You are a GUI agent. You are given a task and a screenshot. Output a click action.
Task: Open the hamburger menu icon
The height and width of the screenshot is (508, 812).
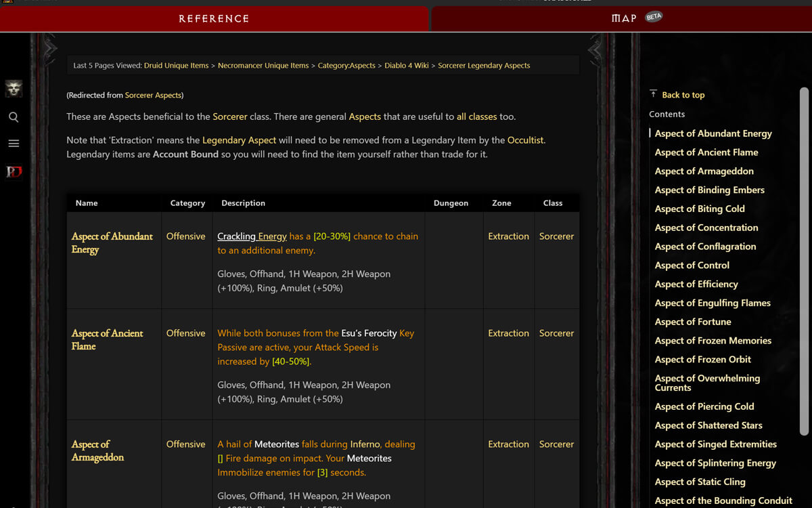point(14,144)
